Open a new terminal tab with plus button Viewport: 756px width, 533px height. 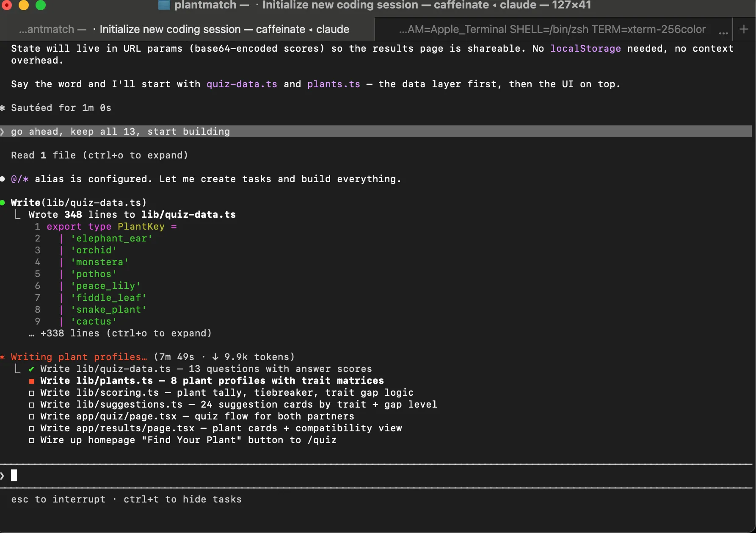coord(744,29)
